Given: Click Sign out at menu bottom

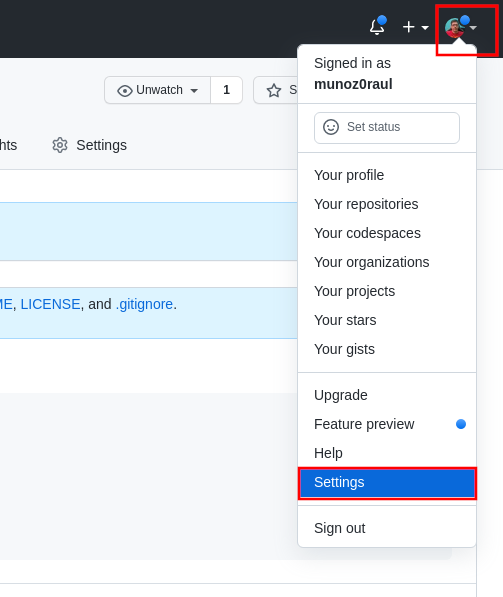Looking at the screenshot, I should click(339, 528).
